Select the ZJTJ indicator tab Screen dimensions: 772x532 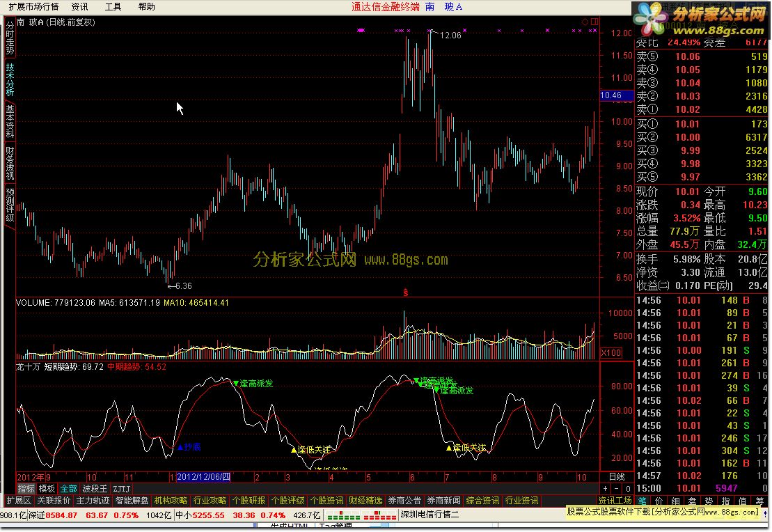coord(122,489)
